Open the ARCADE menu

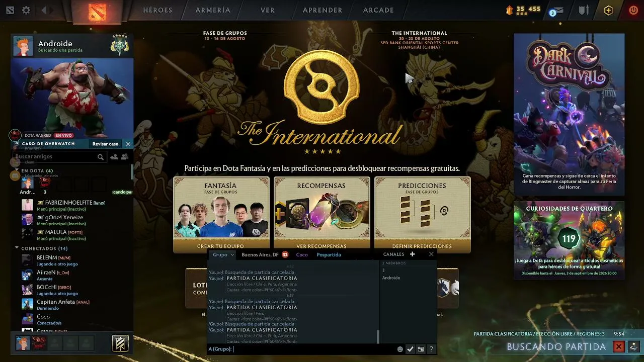(378, 10)
